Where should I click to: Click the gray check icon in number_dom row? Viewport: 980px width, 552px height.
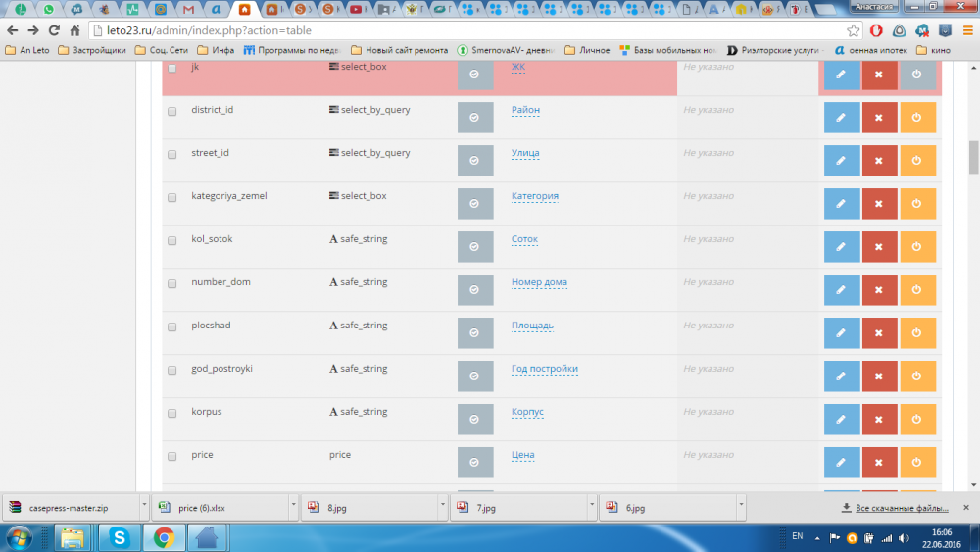[x=475, y=289]
